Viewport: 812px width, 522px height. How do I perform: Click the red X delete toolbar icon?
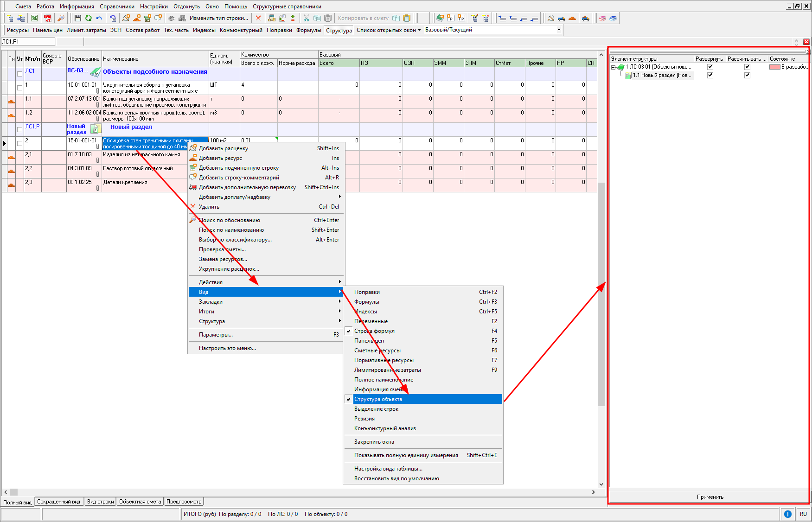tap(258, 18)
